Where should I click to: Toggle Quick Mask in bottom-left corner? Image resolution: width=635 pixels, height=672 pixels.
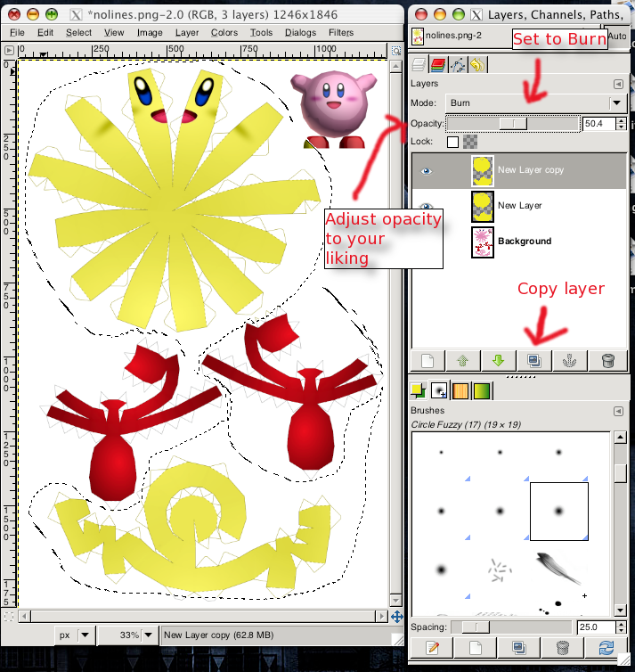coord(9,617)
